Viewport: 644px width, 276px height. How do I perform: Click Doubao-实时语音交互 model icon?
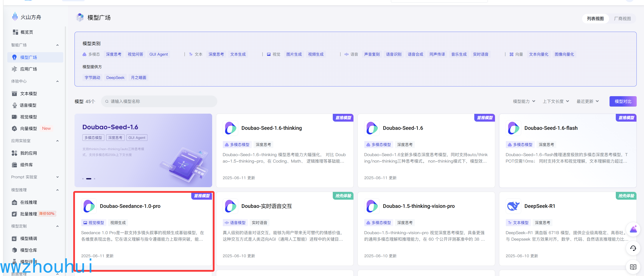230,206
